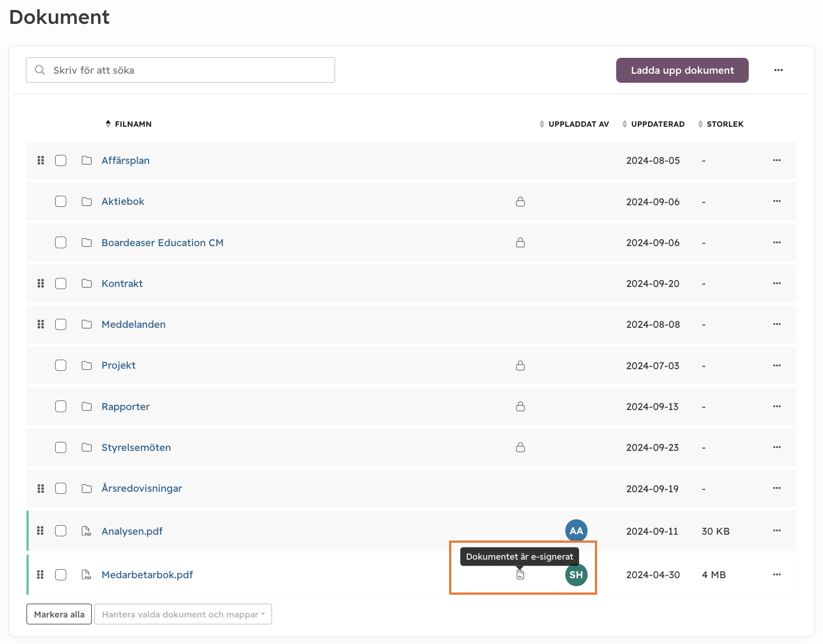Check the Boardeaser Education CM checkbox
Viewport: 823px width, 644px height.
point(61,242)
